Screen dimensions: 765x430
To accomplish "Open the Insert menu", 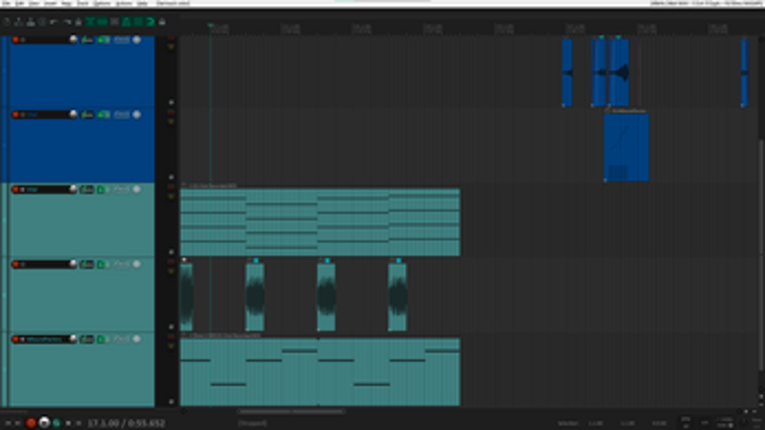I will [50, 3].
